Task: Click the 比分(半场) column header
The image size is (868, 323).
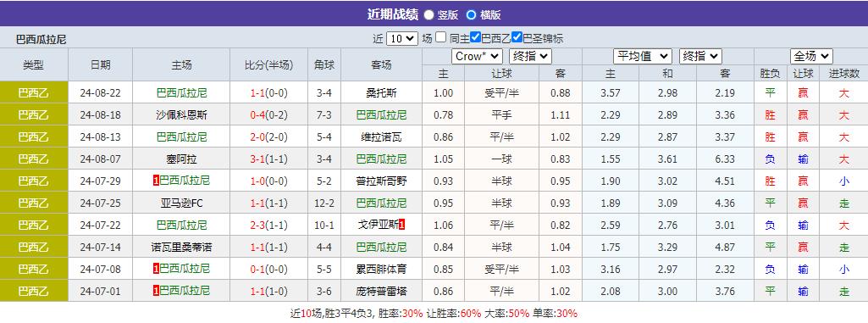Action: click(x=269, y=64)
